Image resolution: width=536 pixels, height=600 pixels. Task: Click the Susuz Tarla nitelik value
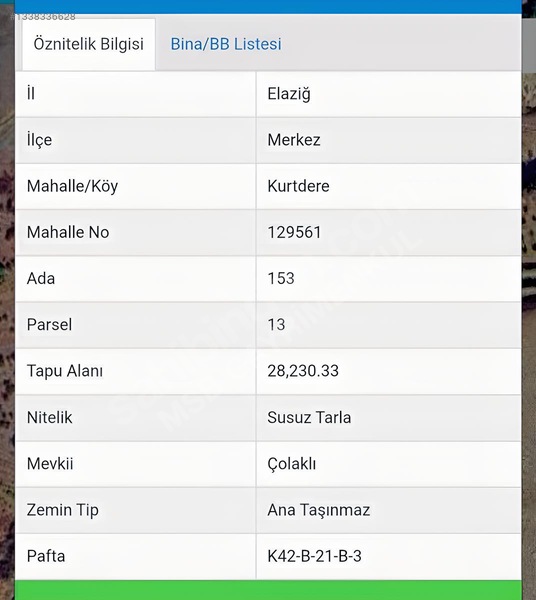click(309, 417)
